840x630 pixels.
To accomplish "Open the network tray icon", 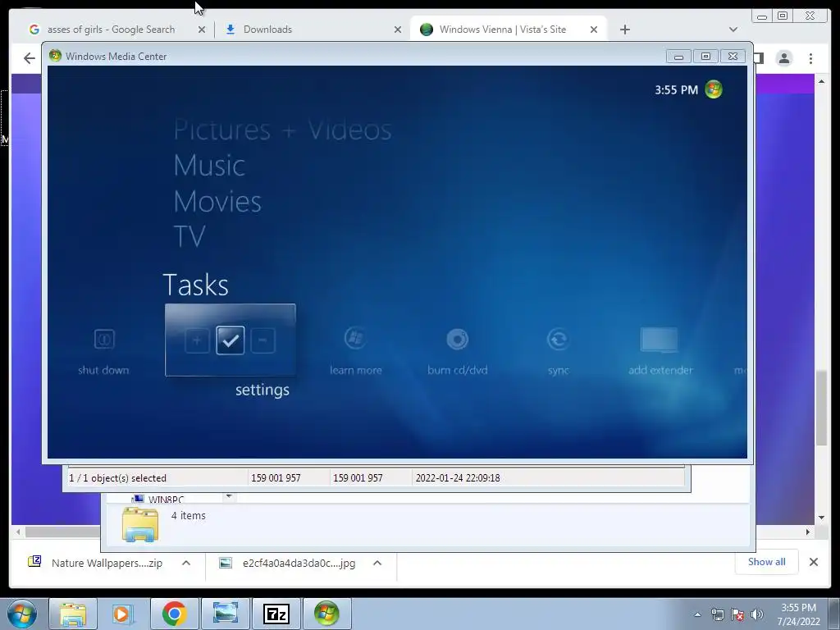I will coord(717,614).
